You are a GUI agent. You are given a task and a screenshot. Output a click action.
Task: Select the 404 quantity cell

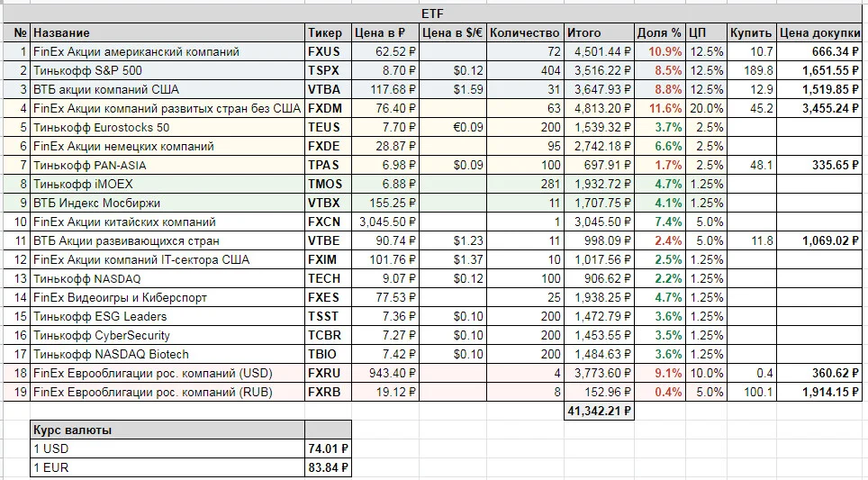[525, 71]
